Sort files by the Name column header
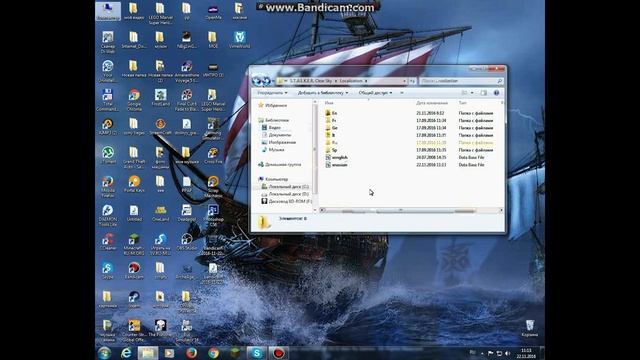Viewport: 640px width, 360px height. [329, 103]
